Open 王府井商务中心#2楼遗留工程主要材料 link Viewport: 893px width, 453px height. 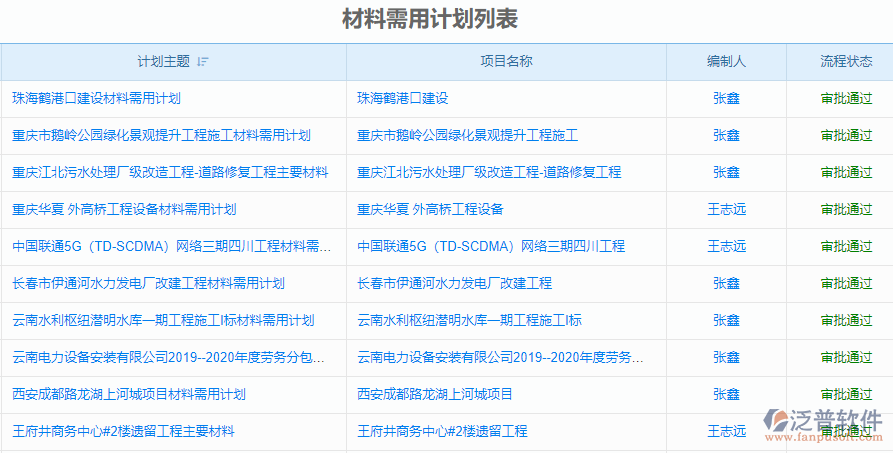tap(123, 431)
